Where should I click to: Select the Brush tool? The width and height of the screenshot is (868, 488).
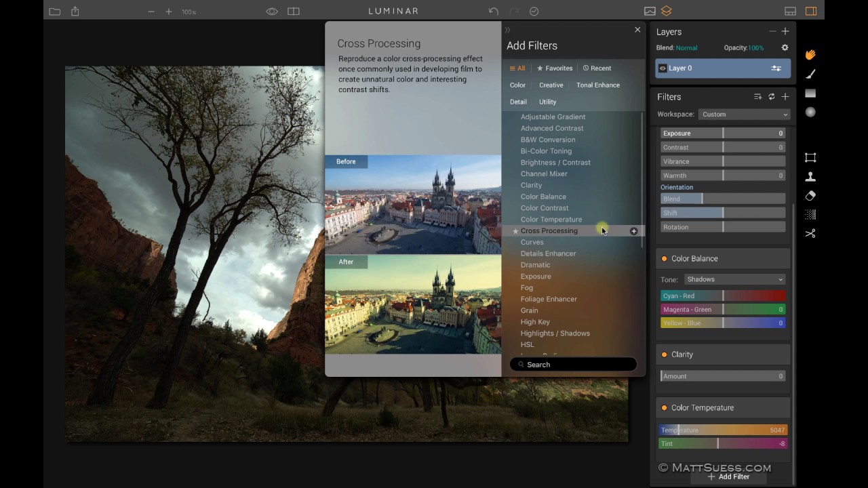pyautogui.click(x=810, y=74)
